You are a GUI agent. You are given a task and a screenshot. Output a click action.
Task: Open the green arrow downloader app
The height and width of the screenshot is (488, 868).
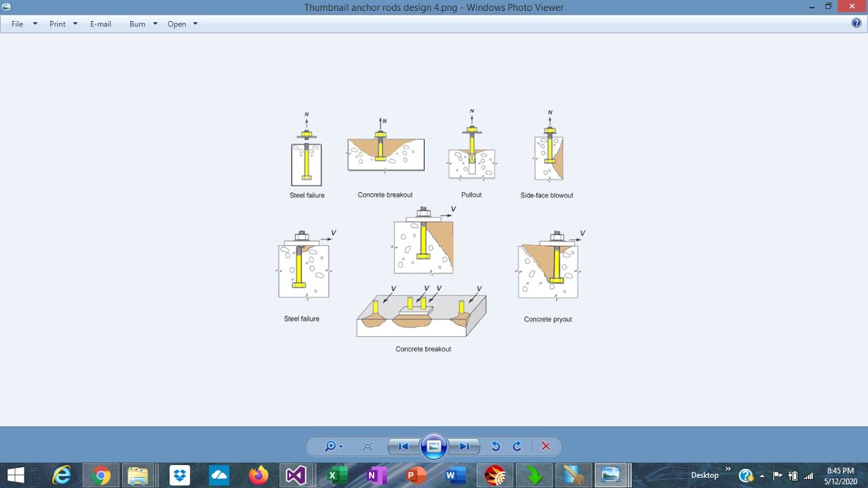pos(534,475)
